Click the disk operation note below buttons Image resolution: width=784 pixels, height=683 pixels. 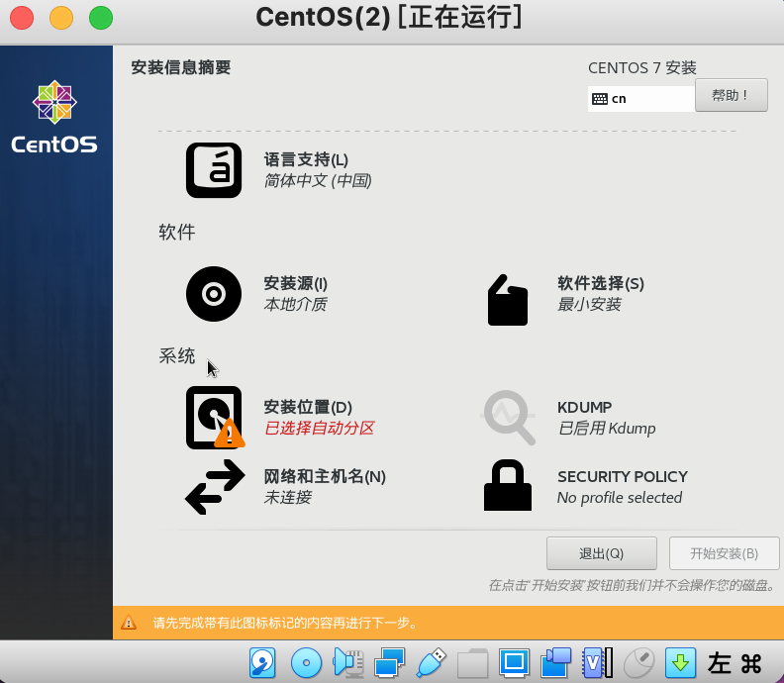pos(633,585)
